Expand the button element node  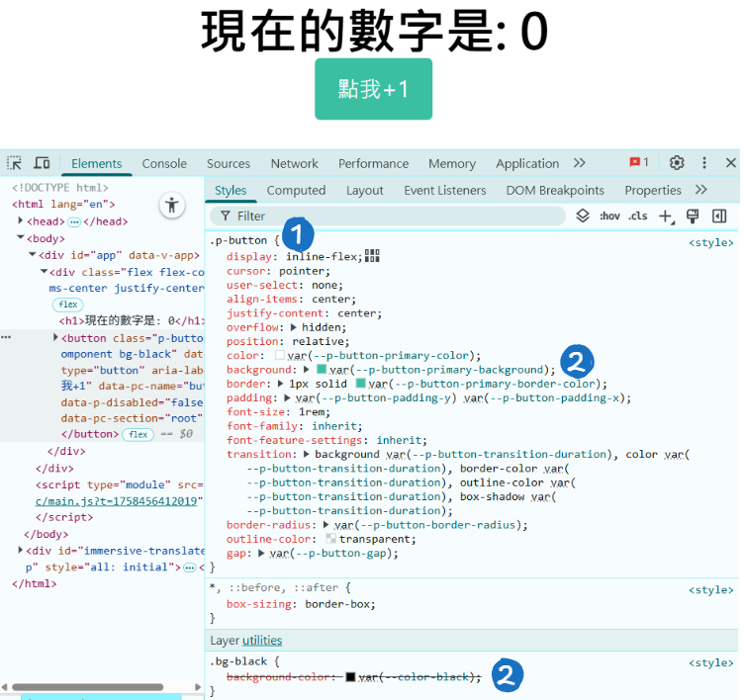[55, 337]
